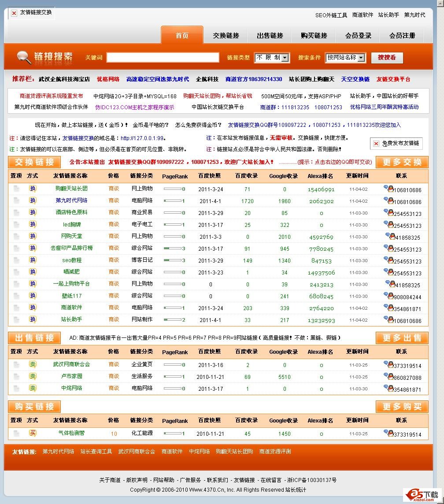Click the pin-to-top page icon for 购翻天站长团
Screen dimensions: 444x504
pos(16,189)
